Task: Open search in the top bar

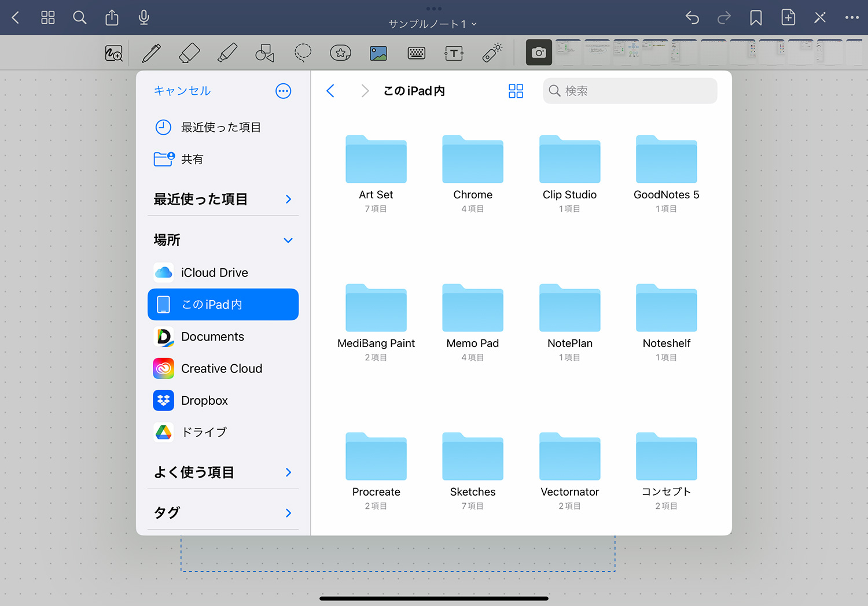Action: pos(80,17)
